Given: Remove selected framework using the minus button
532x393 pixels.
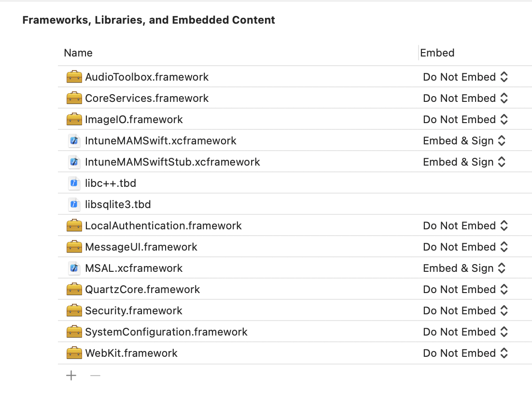Looking at the screenshot, I should 95,375.
